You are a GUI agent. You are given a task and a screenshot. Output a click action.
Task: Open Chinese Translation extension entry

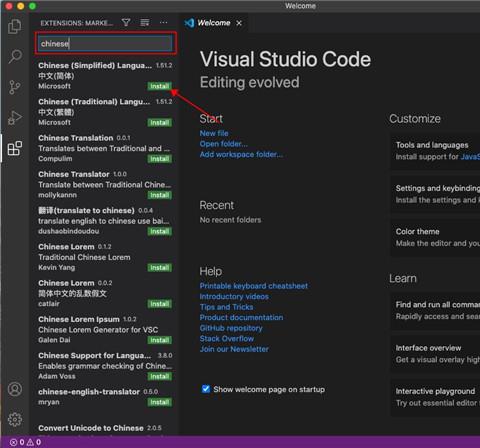coord(105,148)
